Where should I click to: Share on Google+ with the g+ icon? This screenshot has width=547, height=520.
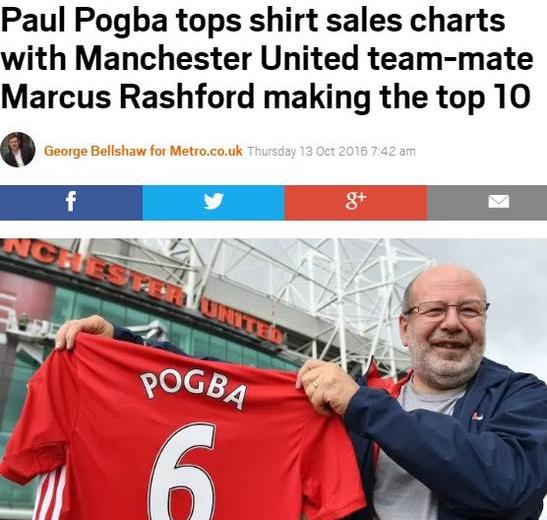[x=356, y=203]
